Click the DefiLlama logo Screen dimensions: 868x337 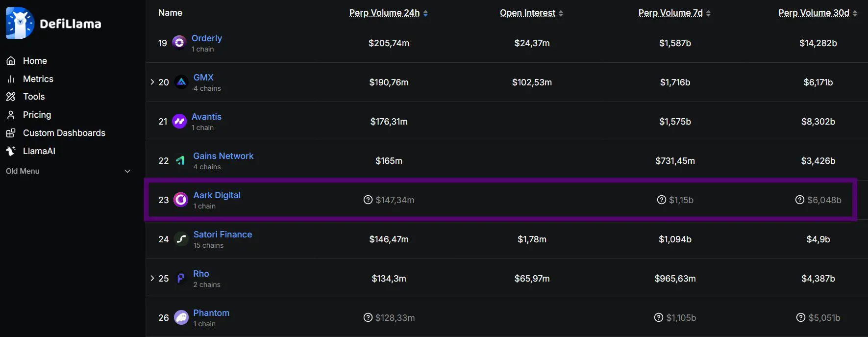click(x=53, y=23)
